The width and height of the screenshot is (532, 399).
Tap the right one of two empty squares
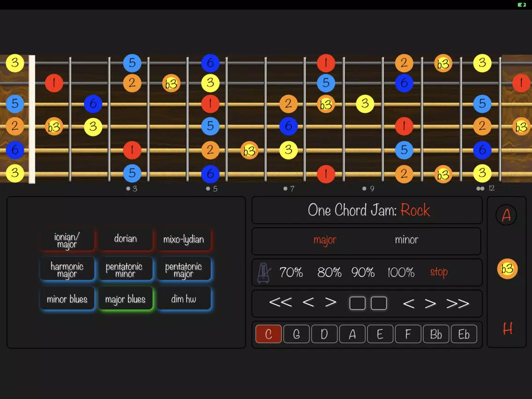tap(379, 303)
